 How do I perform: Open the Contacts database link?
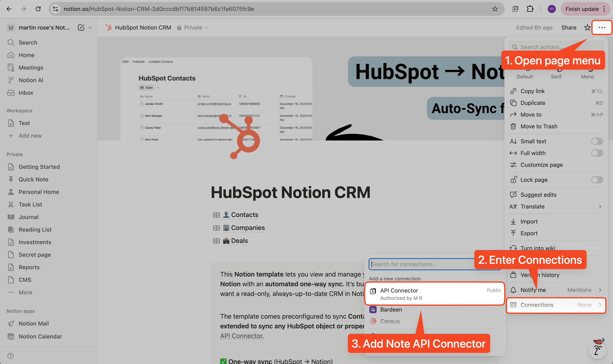coord(245,215)
